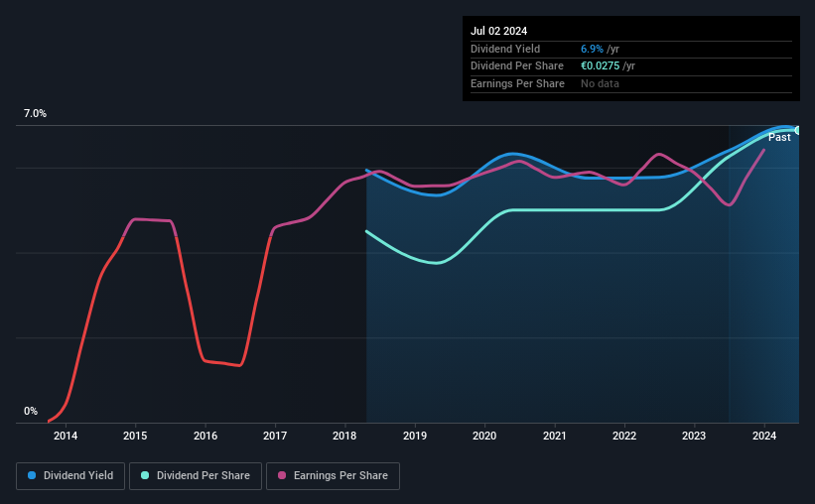Screen dimensions: 815x504
Task: Click the 2023 x-axis label
Action: click(x=694, y=436)
